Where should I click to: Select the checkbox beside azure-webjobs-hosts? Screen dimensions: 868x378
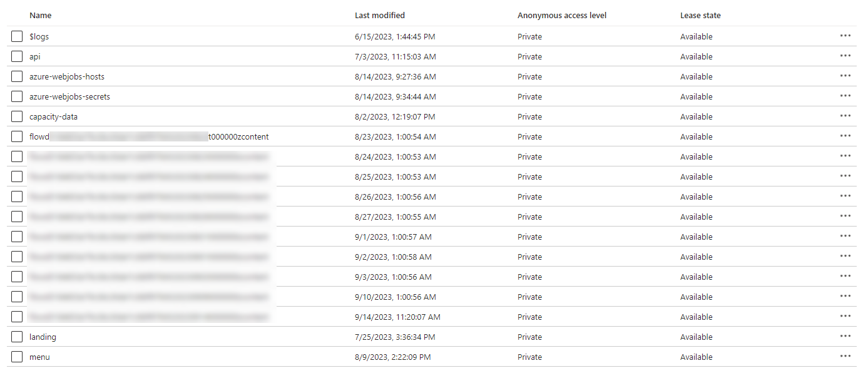tap(17, 76)
